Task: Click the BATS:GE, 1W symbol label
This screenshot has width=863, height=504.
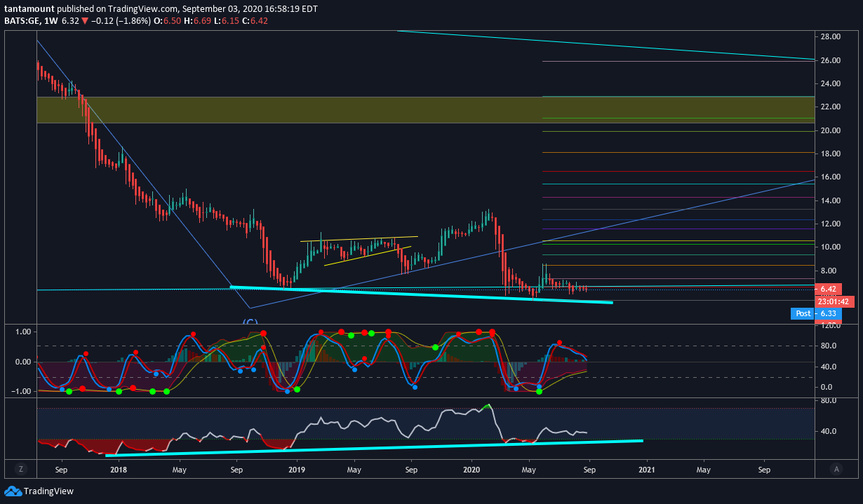Action: point(31,21)
